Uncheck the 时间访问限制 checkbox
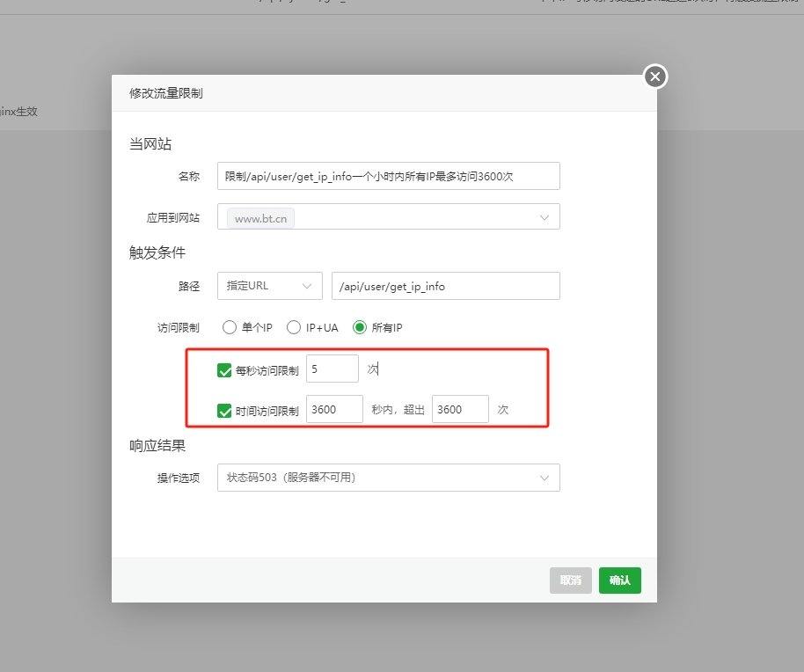 224,410
